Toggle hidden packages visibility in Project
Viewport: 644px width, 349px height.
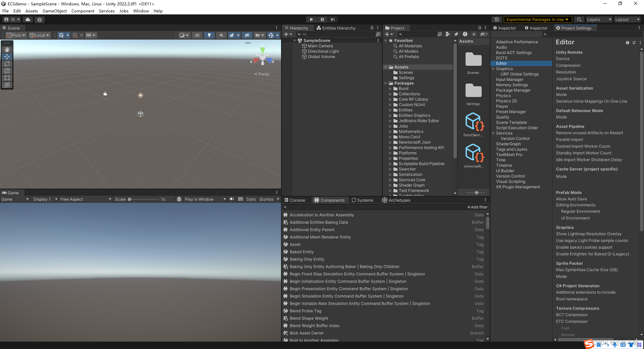[483, 34]
